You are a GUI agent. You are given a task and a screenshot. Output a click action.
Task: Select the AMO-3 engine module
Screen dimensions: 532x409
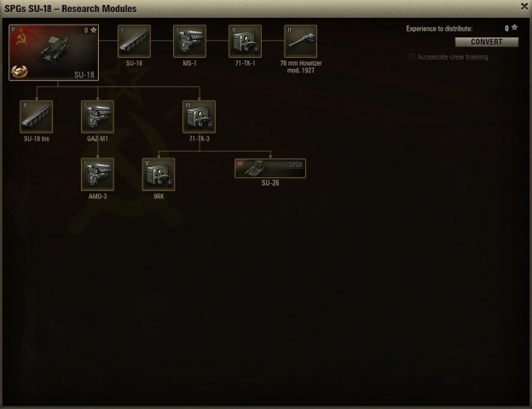coord(98,175)
